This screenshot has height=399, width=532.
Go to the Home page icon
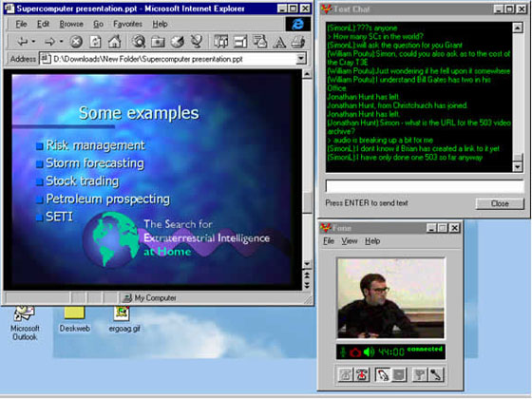[114, 42]
